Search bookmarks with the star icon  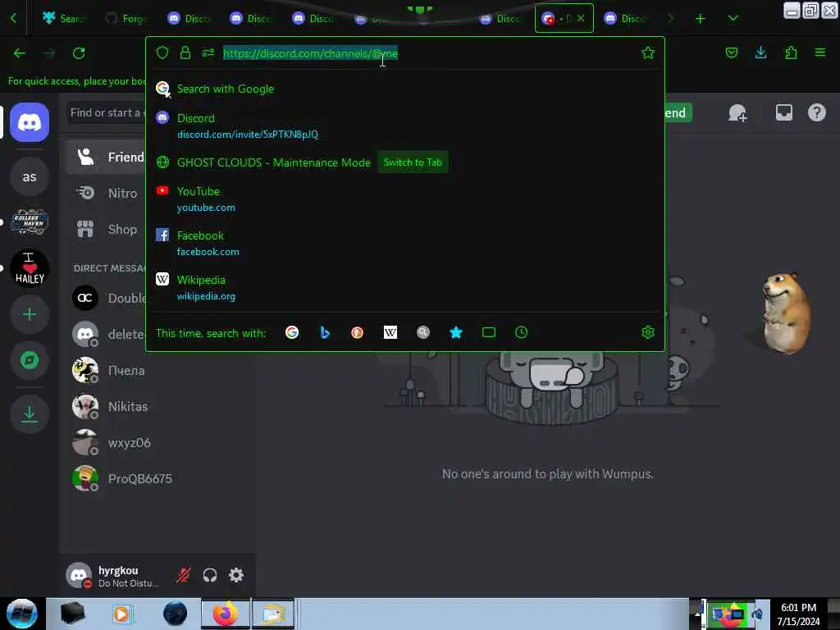[456, 333]
